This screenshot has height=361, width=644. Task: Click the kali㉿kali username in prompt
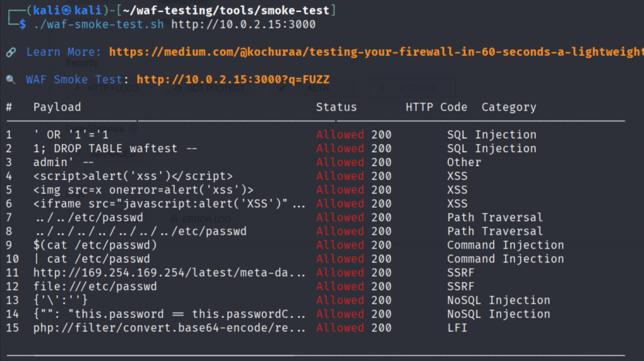click(67, 11)
